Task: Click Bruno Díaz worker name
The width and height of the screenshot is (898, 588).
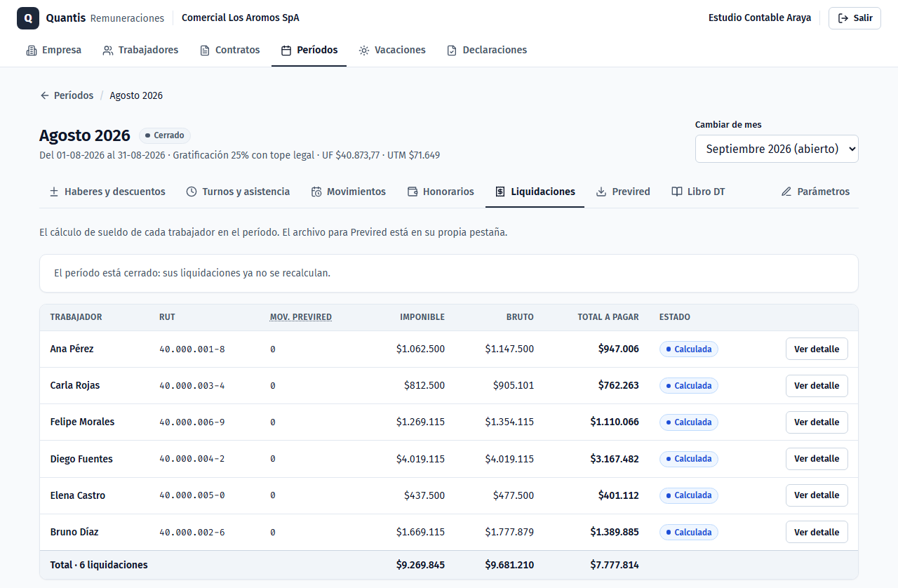Action: click(74, 532)
